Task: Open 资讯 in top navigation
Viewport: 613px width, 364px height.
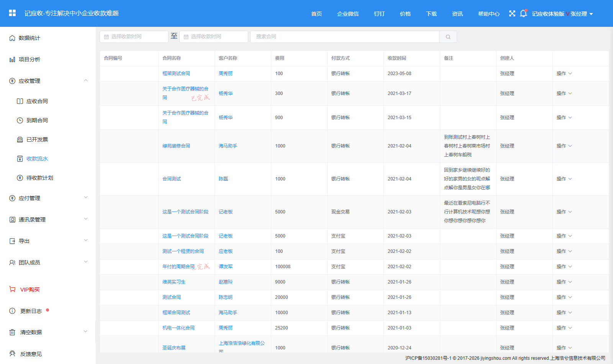Action: coord(457,14)
